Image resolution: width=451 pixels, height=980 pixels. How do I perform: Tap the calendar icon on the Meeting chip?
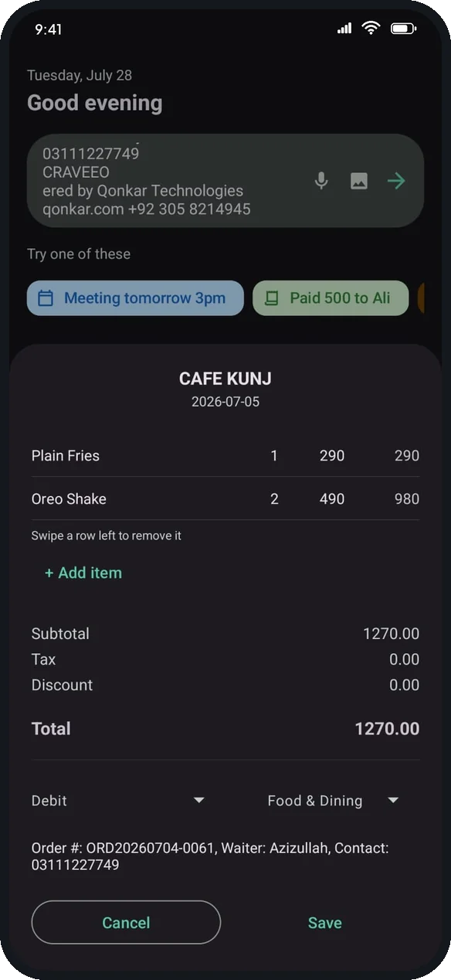46,298
